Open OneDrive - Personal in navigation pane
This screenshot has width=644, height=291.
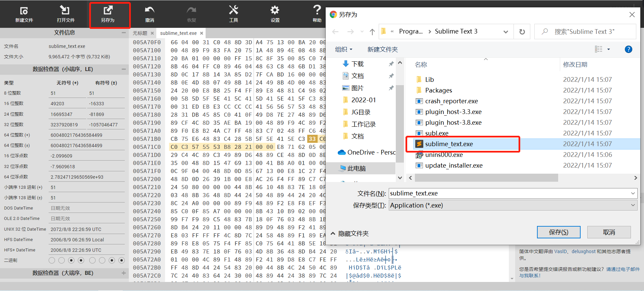(367, 152)
